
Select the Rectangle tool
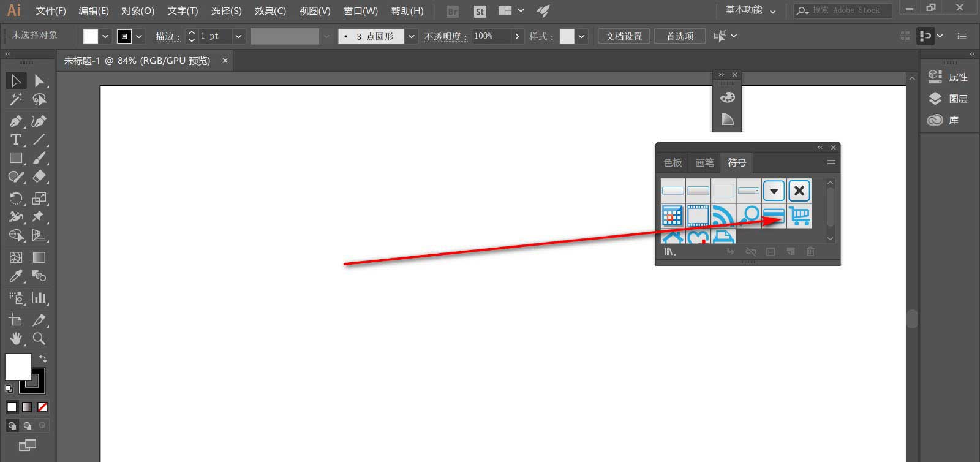click(16, 158)
